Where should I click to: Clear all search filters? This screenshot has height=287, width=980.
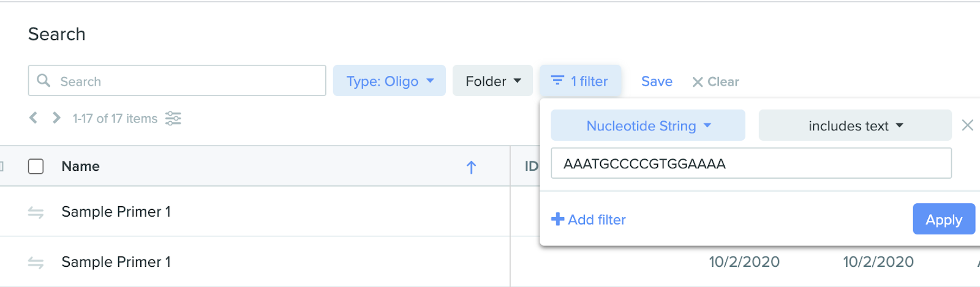coord(715,81)
